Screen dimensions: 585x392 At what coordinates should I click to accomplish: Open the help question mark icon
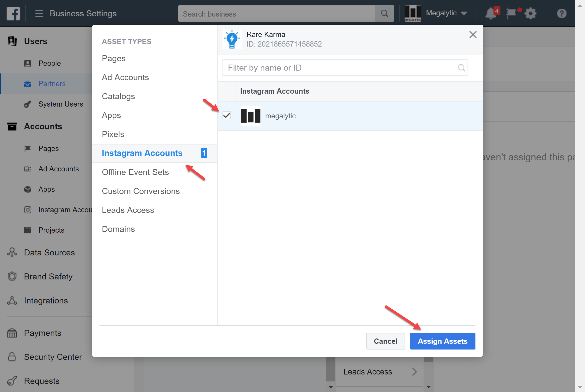tap(561, 13)
